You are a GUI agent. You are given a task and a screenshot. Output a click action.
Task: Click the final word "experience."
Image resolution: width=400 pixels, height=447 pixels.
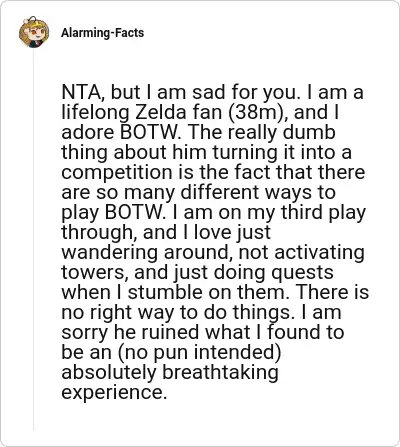pos(114,392)
